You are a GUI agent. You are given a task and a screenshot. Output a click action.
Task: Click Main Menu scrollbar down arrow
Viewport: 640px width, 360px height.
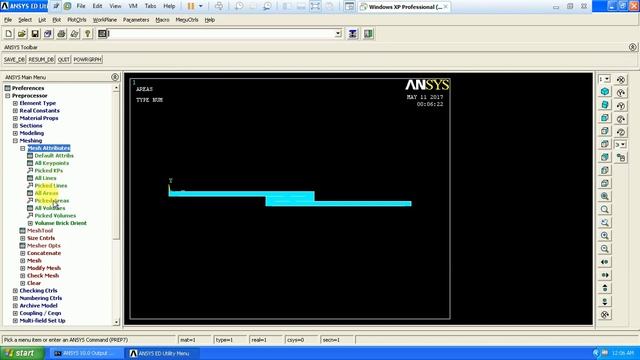[x=116, y=322]
